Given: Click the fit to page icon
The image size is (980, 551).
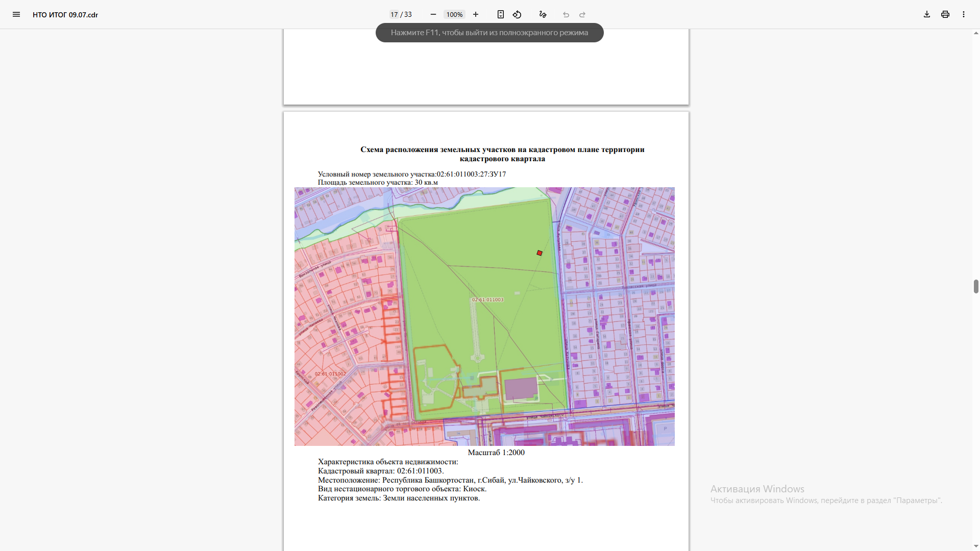Looking at the screenshot, I should click(501, 14).
